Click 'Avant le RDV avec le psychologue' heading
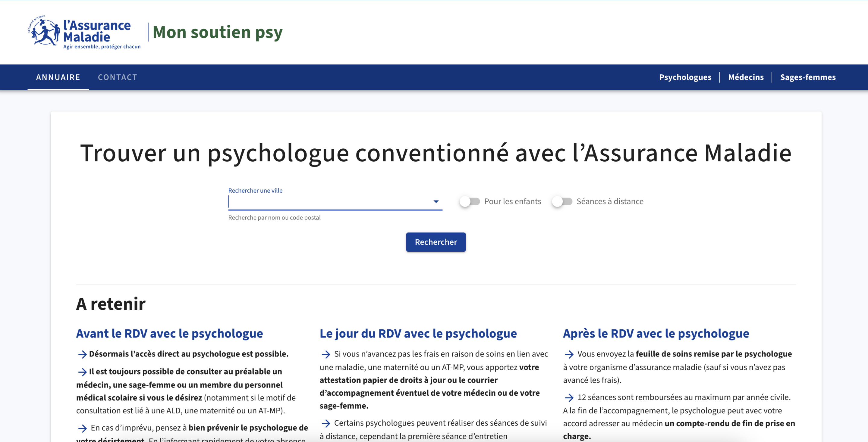The height and width of the screenshot is (442, 868). pyautogui.click(x=169, y=333)
